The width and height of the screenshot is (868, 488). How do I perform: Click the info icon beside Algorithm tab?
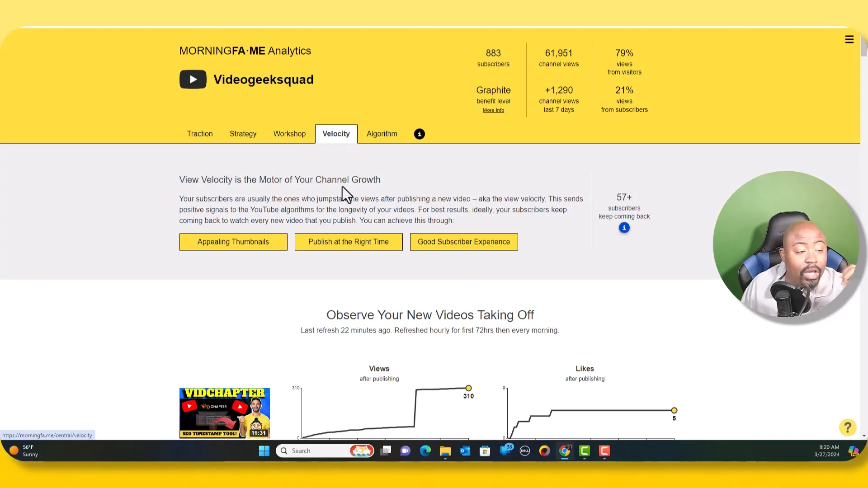(x=419, y=134)
